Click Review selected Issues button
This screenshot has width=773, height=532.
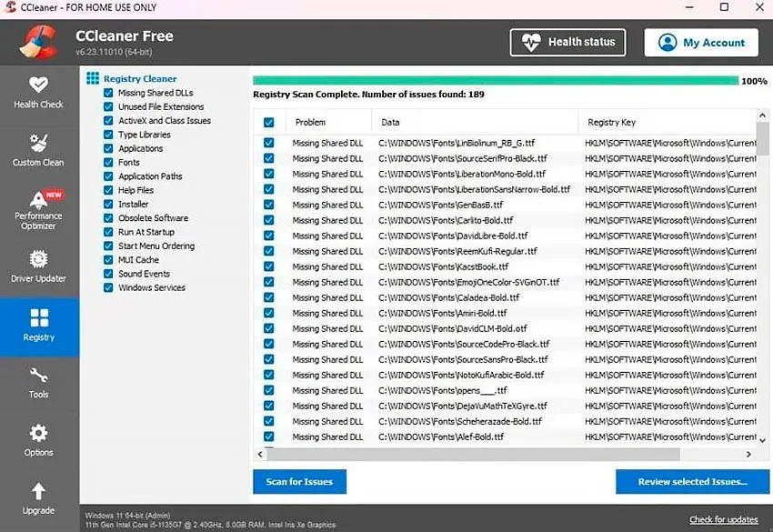[x=693, y=482]
